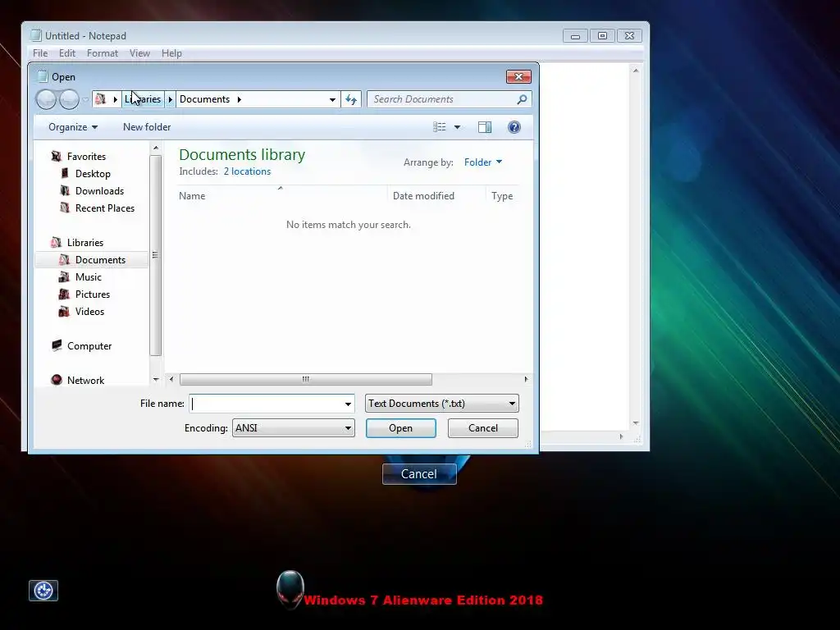Viewport: 840px width, 630px height.
Task: Click the Downloads folder icon
Action: 65,190
